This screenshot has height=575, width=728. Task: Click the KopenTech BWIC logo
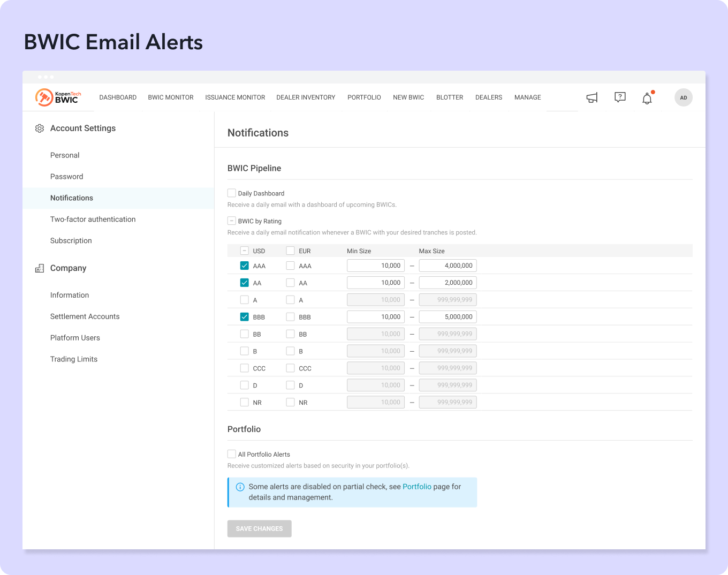(x=58, y=97)
